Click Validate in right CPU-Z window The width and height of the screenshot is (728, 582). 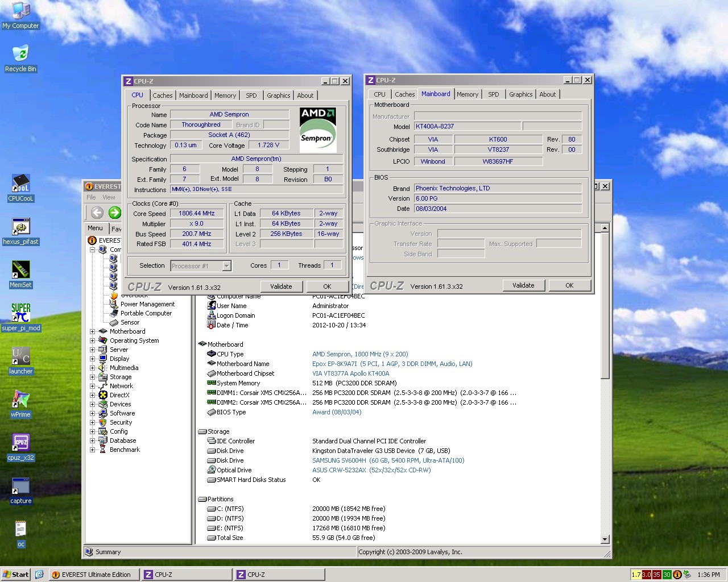coord(523,285)
